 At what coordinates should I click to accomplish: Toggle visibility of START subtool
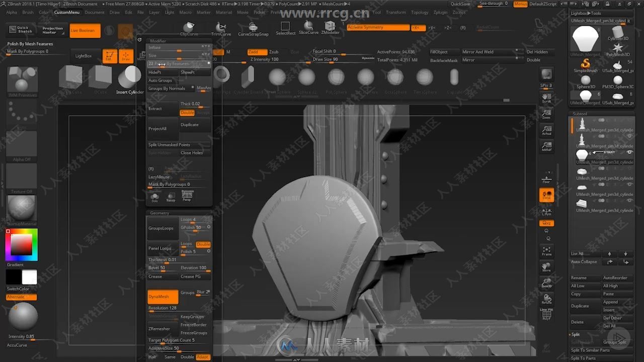pos(629,152)
